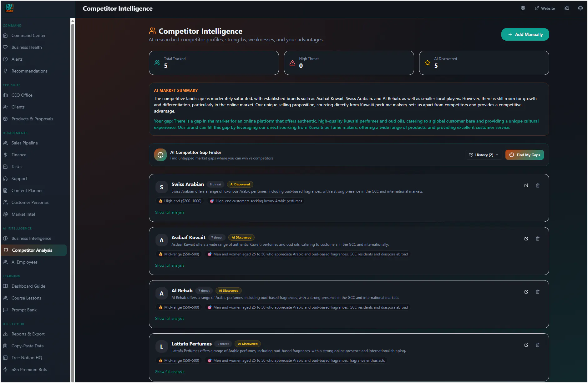Delete the Asdaaf Kuwait competitor
Viewport: 588px width, 383px height.
(x=538, y=239)
